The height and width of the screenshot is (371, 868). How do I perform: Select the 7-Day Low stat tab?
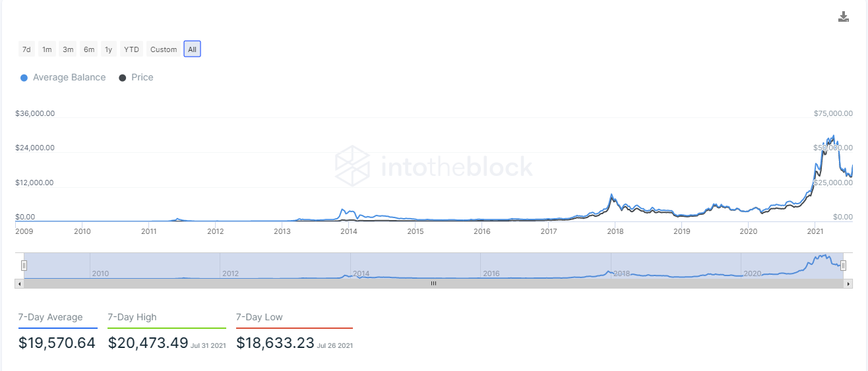[260, 318]
